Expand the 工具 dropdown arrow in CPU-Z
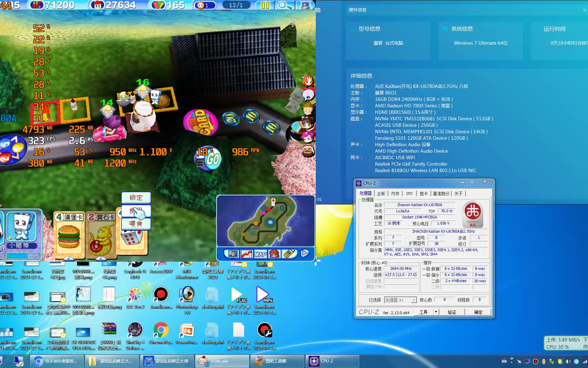The width and height of the screenshot is (588, 368). point(436,312)
